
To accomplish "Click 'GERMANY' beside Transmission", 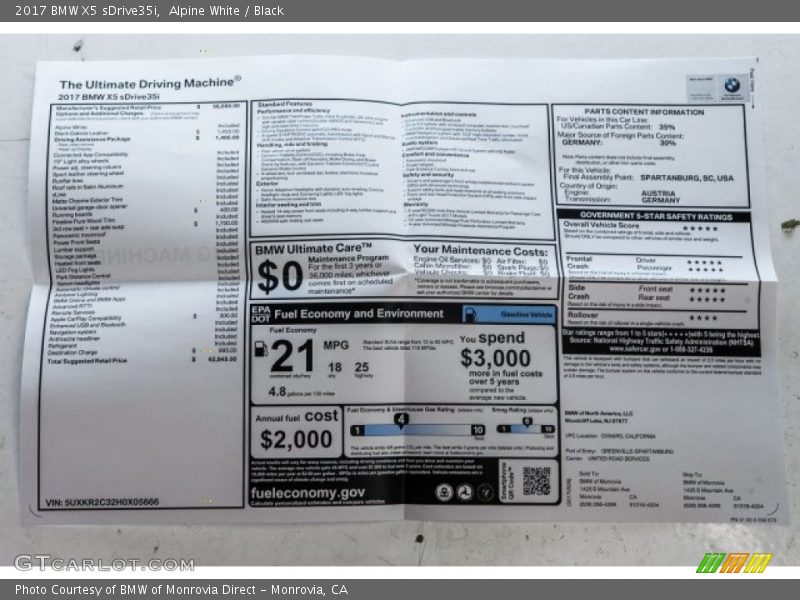I will point(660,201).
